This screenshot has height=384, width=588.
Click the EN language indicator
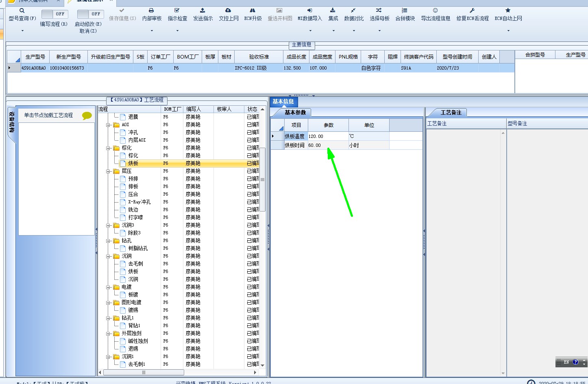coord(566,362)
